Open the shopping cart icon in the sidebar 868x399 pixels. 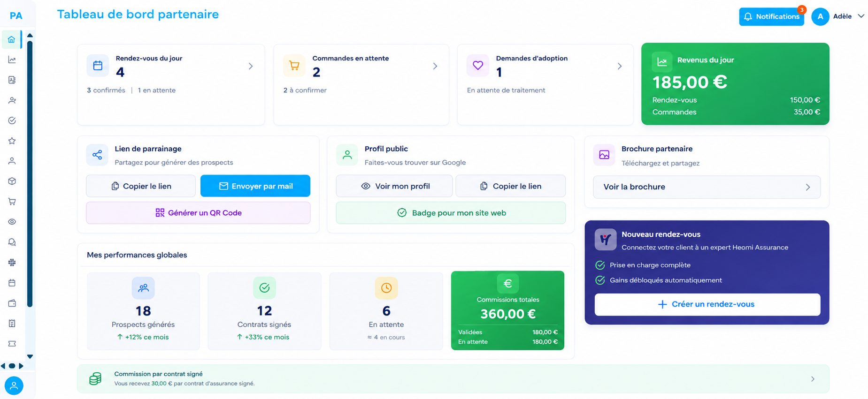tap(12, 202)
